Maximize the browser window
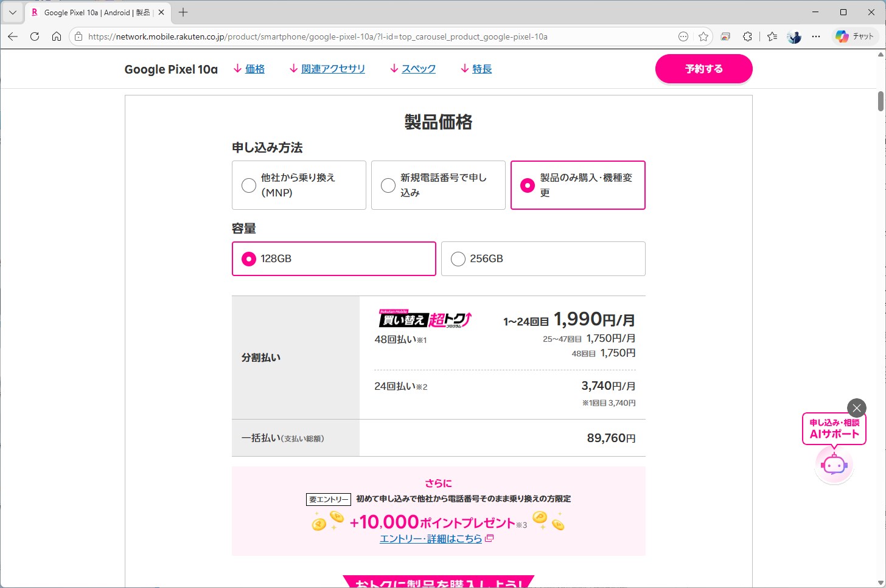 [843, 12]
